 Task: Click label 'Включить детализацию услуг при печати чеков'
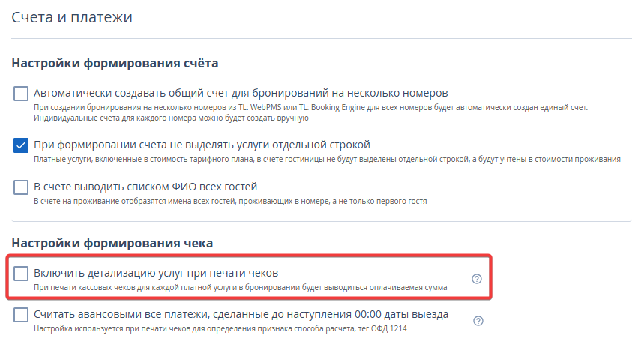156,273
